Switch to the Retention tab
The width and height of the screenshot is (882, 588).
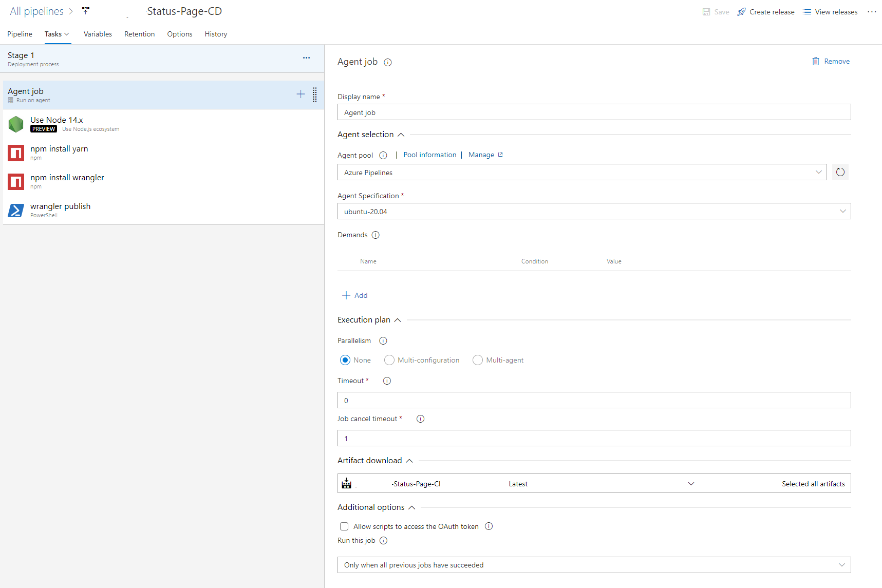point(139,34)
